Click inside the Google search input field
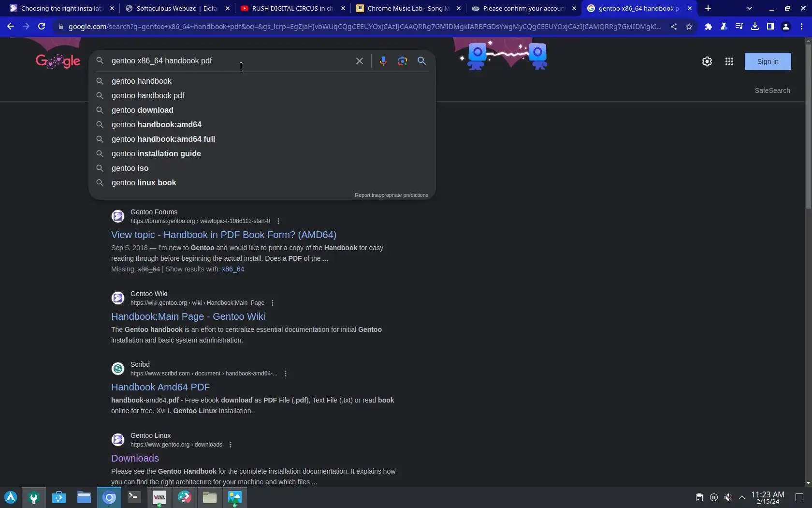812x508 pixels. point(230,61)
